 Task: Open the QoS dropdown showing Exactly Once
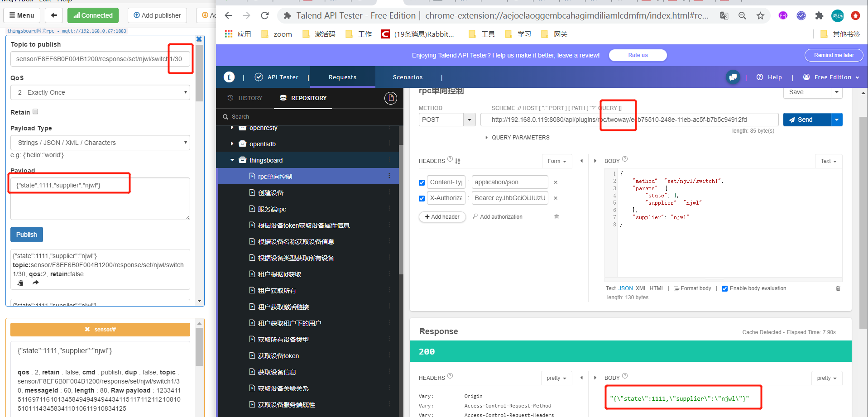coord(100,92)
